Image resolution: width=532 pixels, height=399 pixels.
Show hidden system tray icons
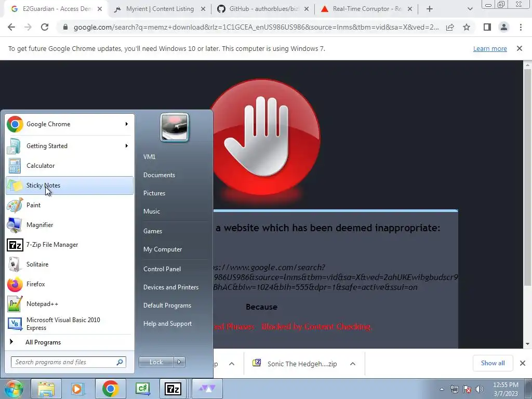click(442, 389)
